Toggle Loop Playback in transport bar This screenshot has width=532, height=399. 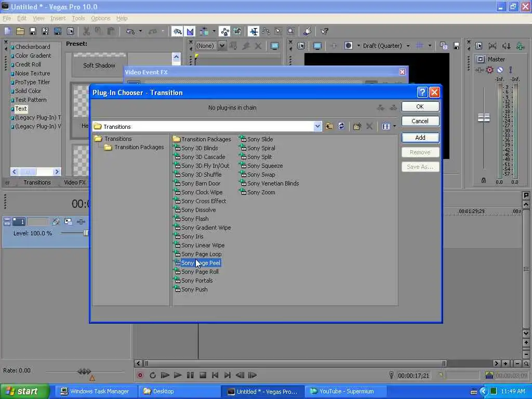point(152,375)
